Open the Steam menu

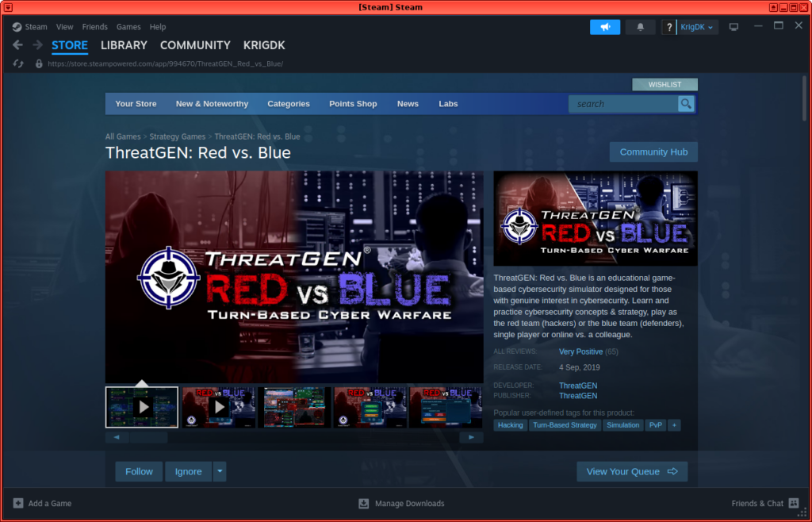coord(36,27)
